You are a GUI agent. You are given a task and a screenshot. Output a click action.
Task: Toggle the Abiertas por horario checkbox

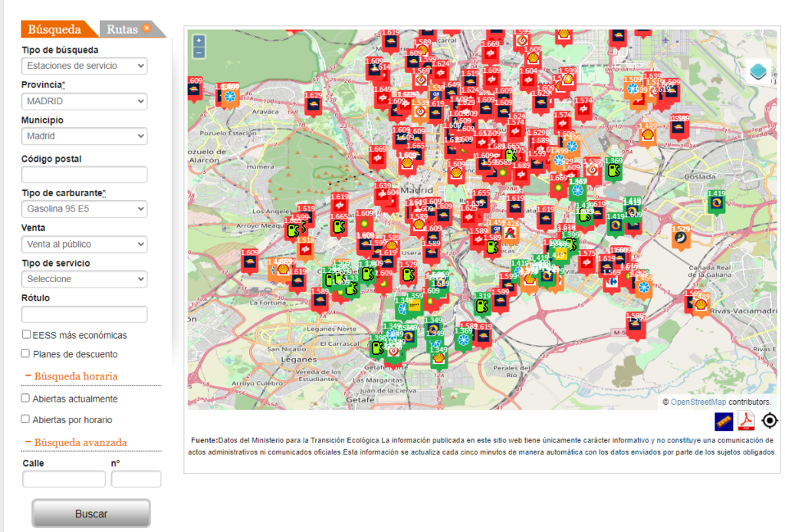click(x=26, y=419)
